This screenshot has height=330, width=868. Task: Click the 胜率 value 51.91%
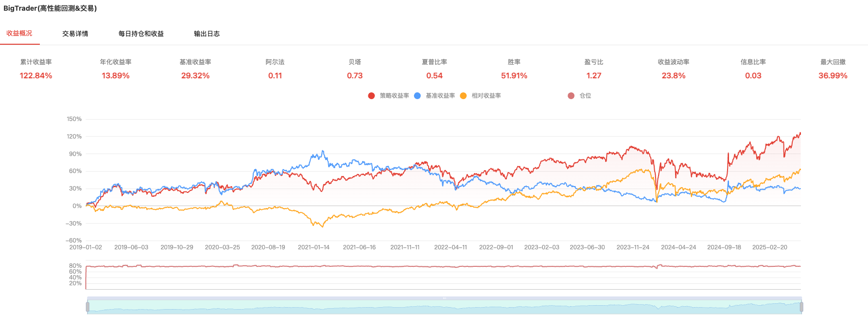pos(514,76)
